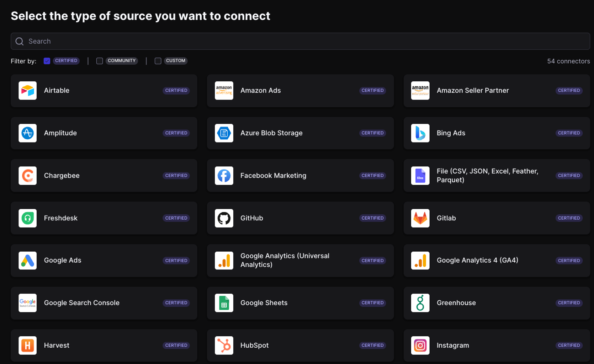Image resolution: width=594 pixels, height=364 pixels.
Task: Click the Facebook Marketing icon
Action: click(x=224, y=176)
